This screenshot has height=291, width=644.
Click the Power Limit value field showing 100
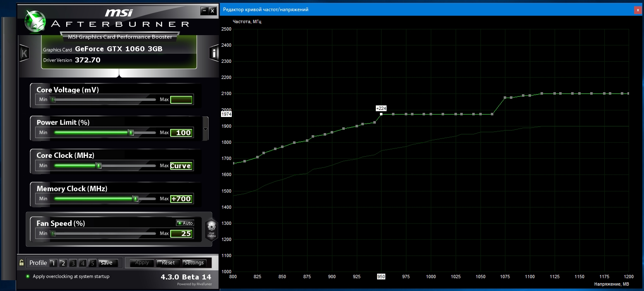pyautogui.click(x=181, y=133)
